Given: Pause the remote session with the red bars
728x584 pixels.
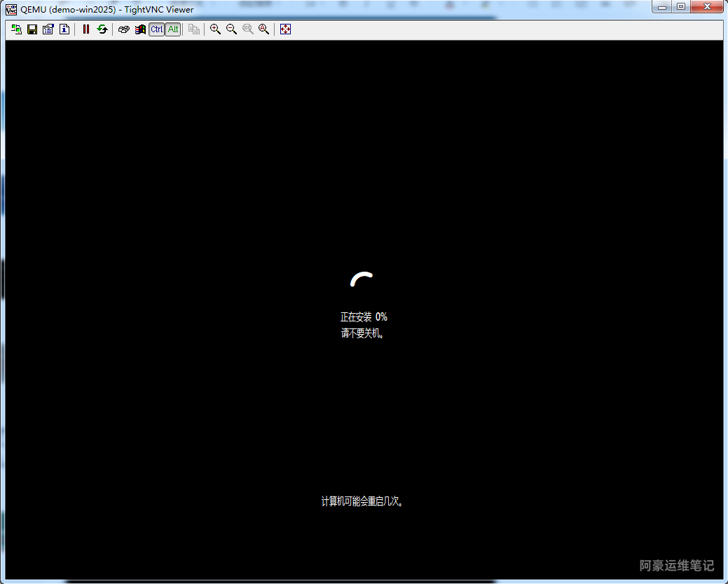Looking at the screenshot, I should pyautogui.click(x=86, y=29).
